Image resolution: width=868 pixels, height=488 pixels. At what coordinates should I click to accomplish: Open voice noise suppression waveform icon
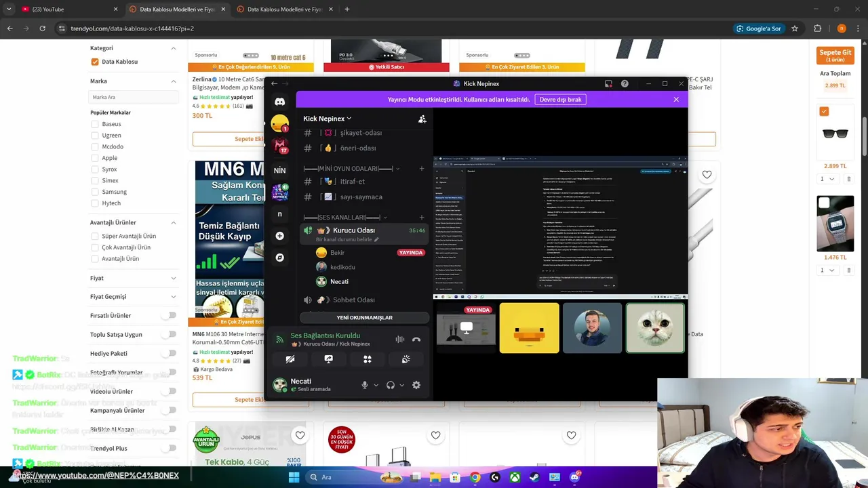pyautogui.click(x=400, y=340)
